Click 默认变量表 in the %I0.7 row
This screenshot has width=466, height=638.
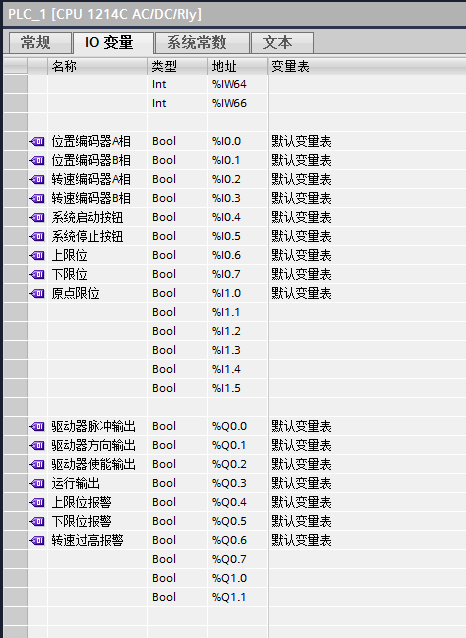point(301,275)
